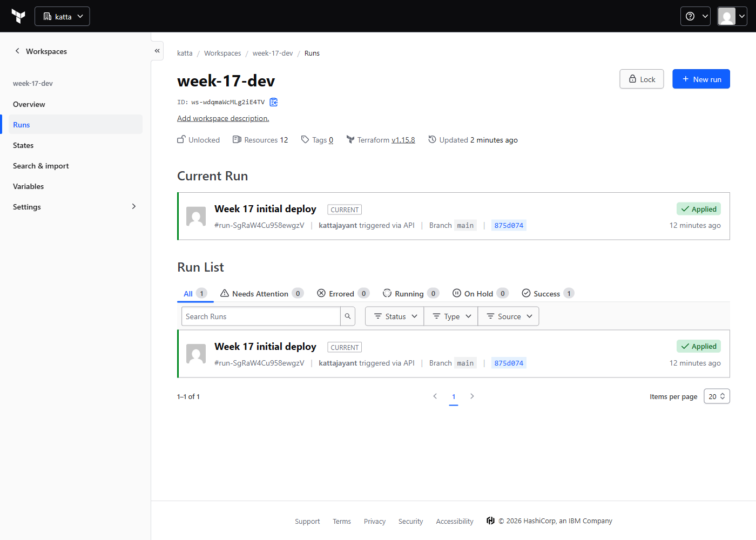Click the Resources icon
Viewport: 756px width, 540px height.
point(237,139)
